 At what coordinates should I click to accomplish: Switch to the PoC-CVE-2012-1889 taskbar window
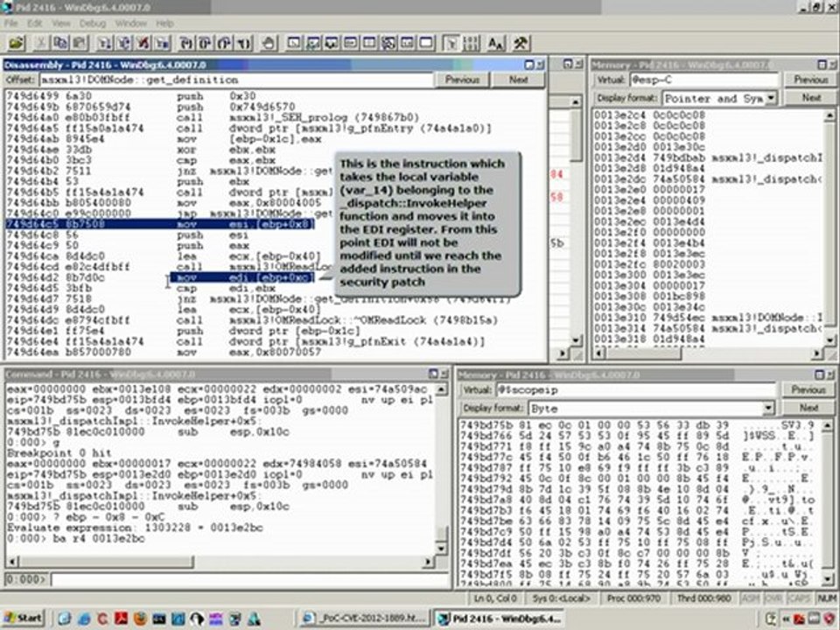point(364,619)
